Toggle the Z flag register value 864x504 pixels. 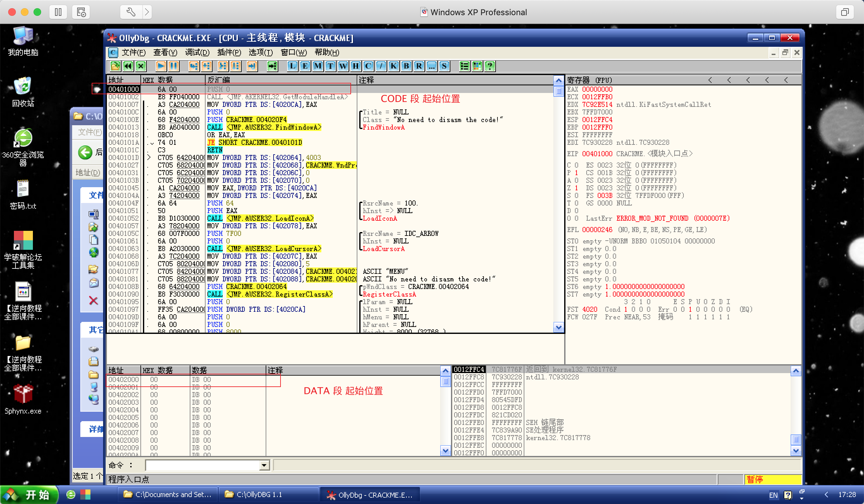click(576, 188)
